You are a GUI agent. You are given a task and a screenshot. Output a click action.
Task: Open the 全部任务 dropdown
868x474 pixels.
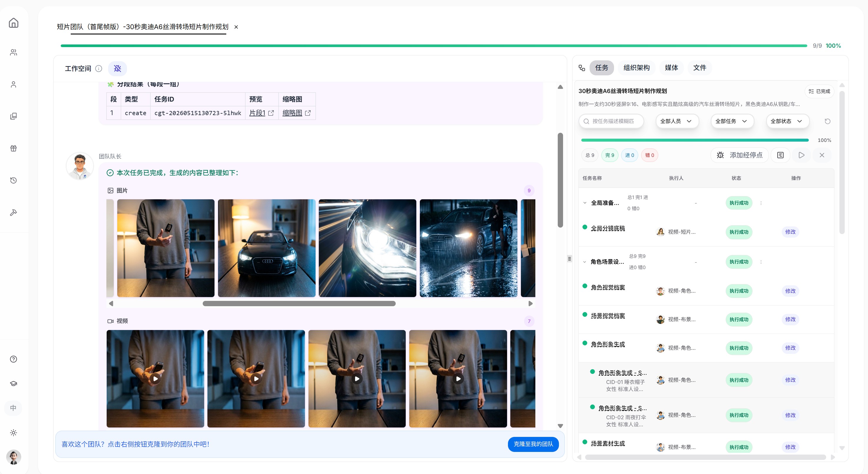tap(732, 121)
